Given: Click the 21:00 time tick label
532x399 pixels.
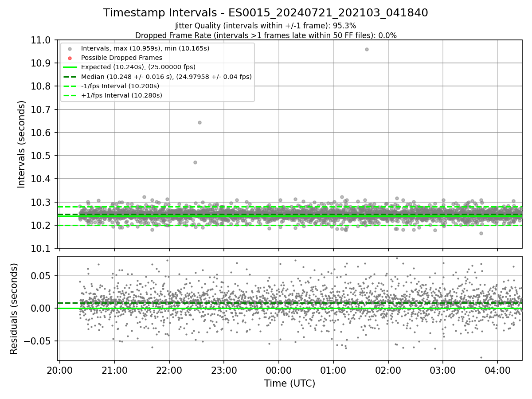Looking at the screenshot, I should point(114,371).
